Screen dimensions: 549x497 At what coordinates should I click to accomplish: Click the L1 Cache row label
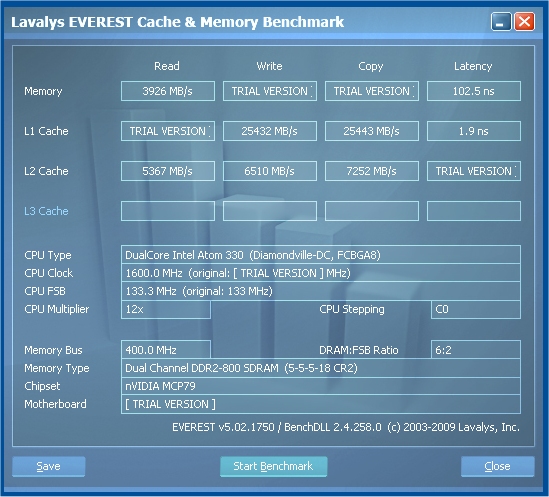46,131
